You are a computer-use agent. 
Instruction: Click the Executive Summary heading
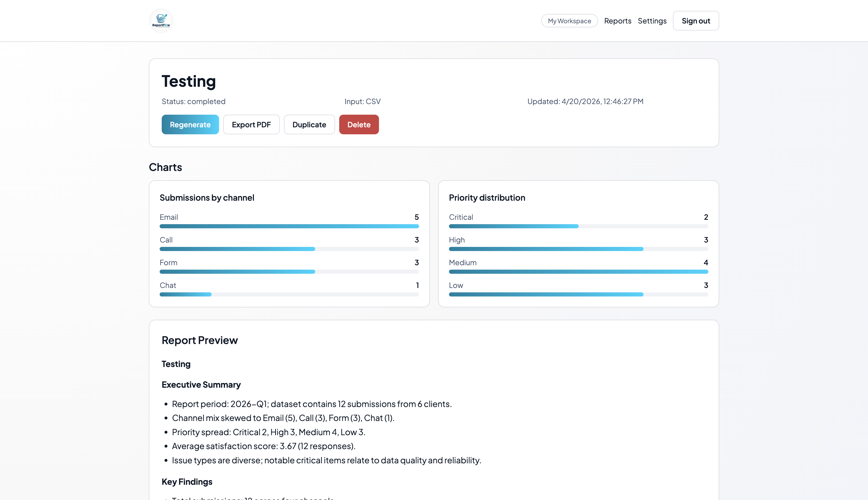click(201, 385)
